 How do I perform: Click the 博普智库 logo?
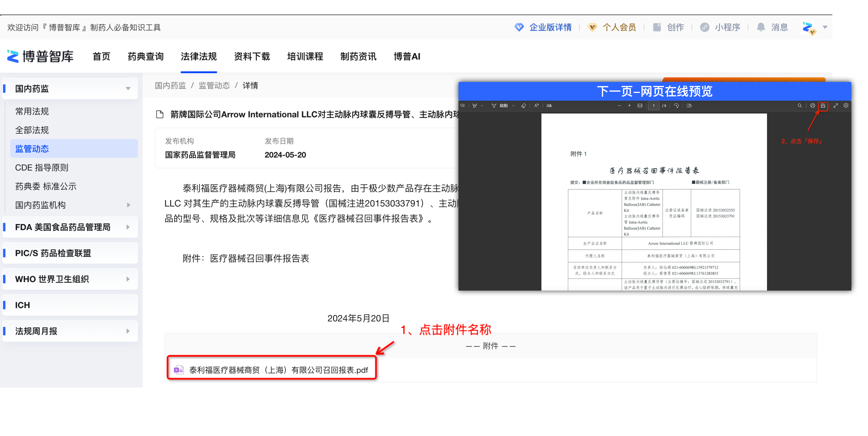(40, 56)
